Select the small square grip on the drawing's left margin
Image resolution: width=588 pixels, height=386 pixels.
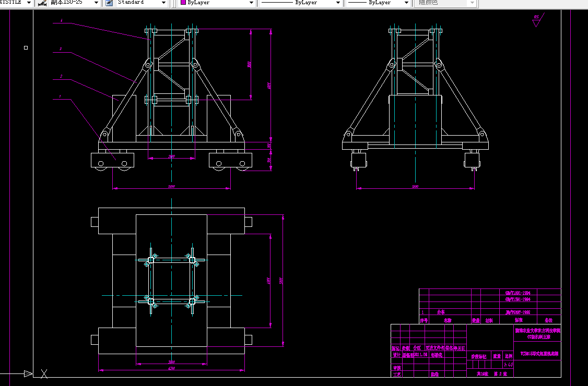click(26, 47)
